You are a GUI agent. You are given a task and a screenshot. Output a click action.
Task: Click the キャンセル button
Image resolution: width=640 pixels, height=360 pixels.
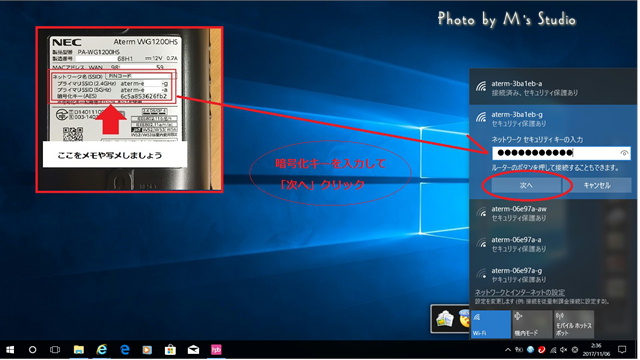597,185
